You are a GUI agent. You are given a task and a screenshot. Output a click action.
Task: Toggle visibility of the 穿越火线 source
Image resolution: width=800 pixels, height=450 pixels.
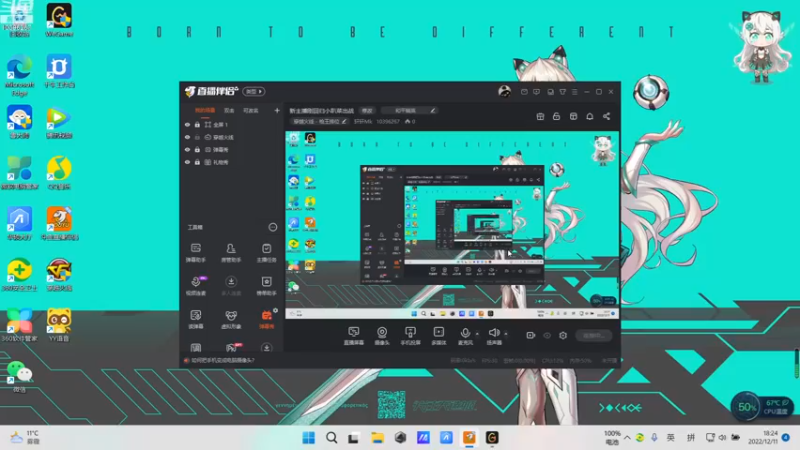click(187, 137)
